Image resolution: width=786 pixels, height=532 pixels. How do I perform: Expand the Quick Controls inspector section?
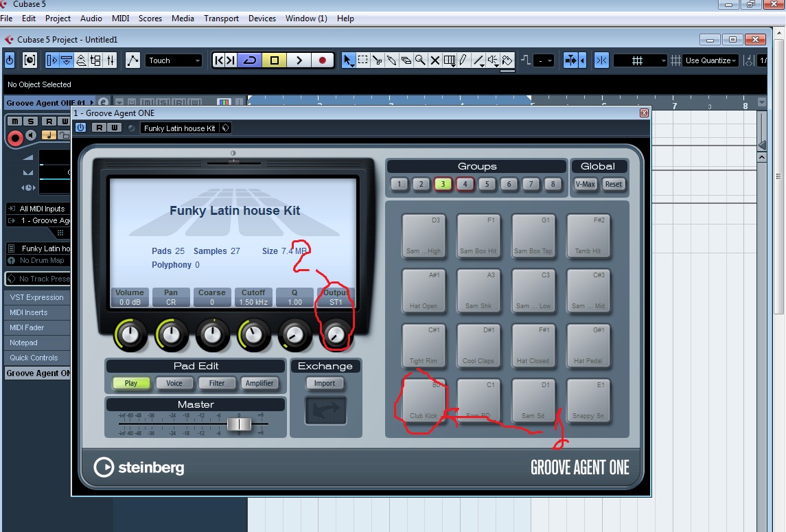[37, 358]
